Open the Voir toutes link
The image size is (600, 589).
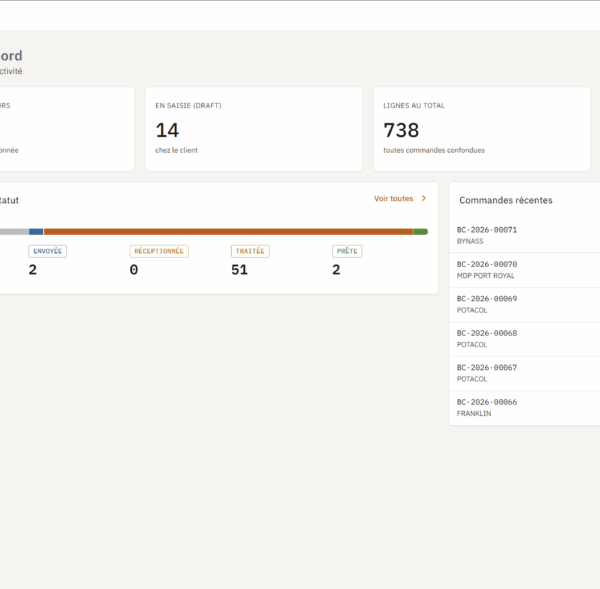point(400,198)
